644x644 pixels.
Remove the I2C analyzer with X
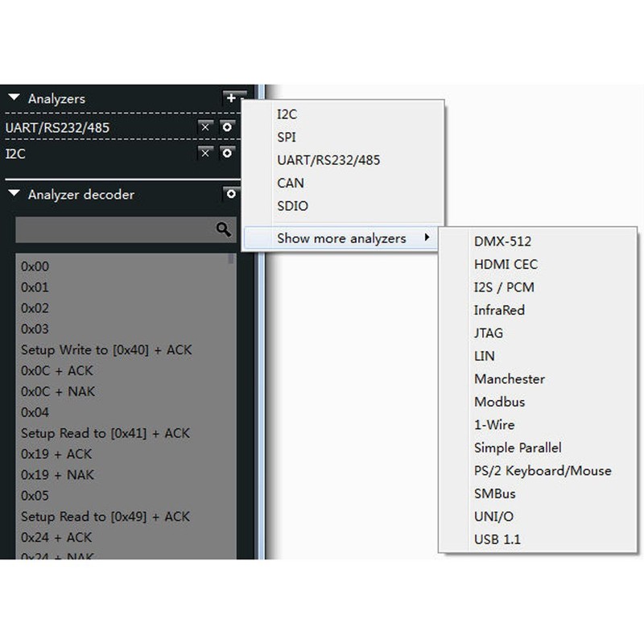pos(205,153)
